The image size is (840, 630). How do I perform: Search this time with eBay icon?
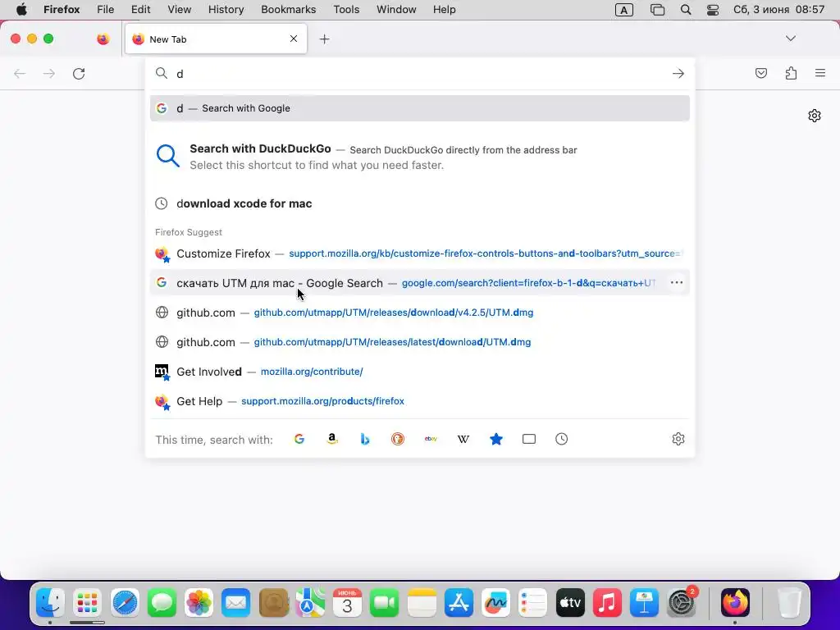431,440
